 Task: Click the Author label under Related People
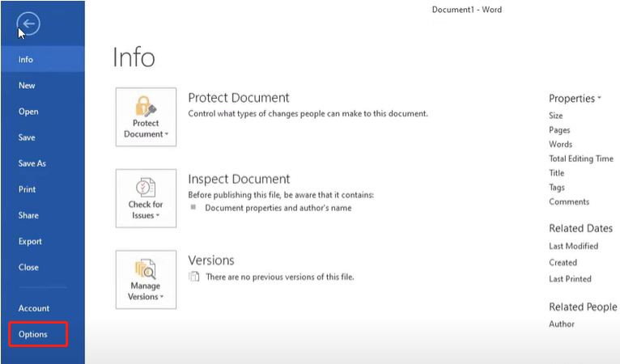[x=562, y=324]
